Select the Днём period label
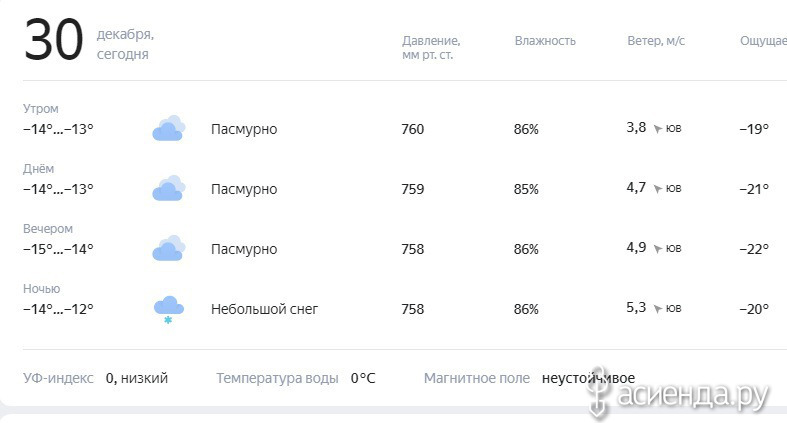The width and height of the screenshot is (787, 423). coord(38,169)
